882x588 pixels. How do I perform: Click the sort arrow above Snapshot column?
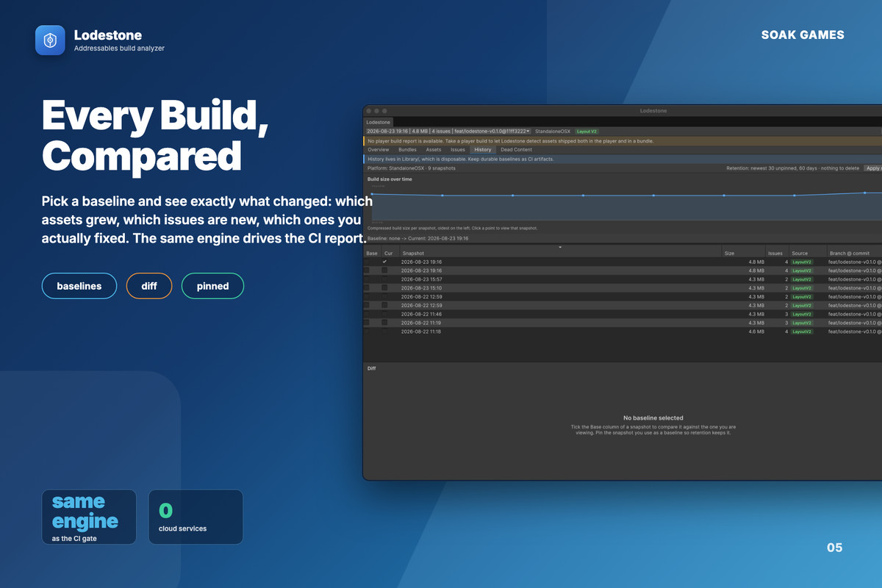click(561, 247)
